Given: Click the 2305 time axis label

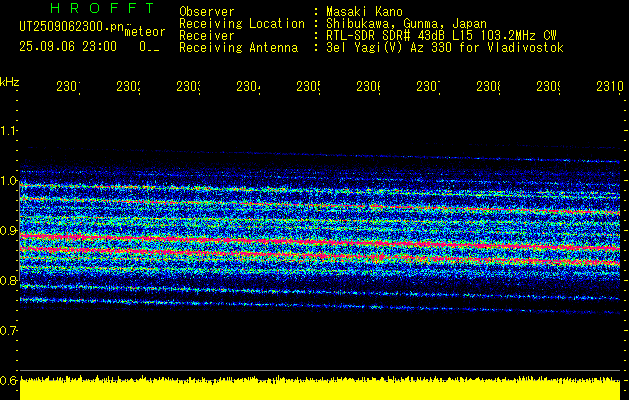Looking at the screenshot, I should [x=308, y=86].
